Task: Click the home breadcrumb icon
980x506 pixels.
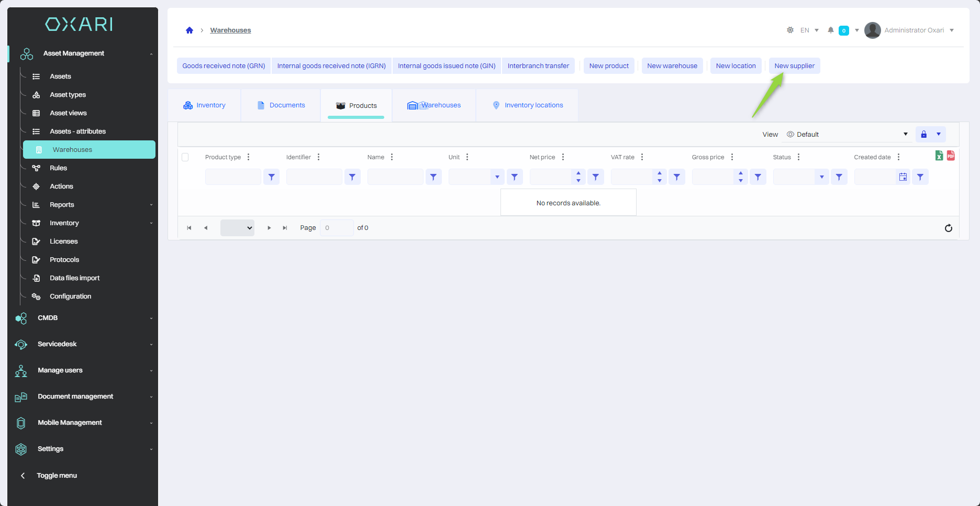Action: [190, 30]
